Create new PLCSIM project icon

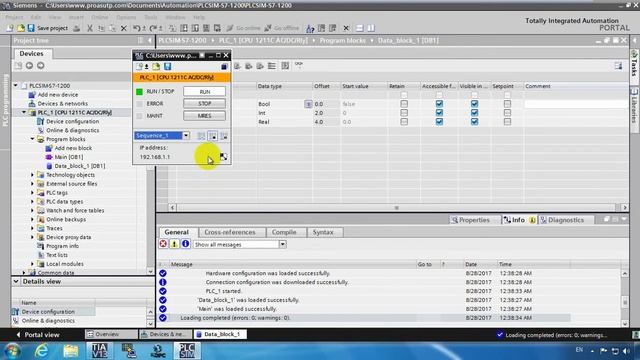140,67
